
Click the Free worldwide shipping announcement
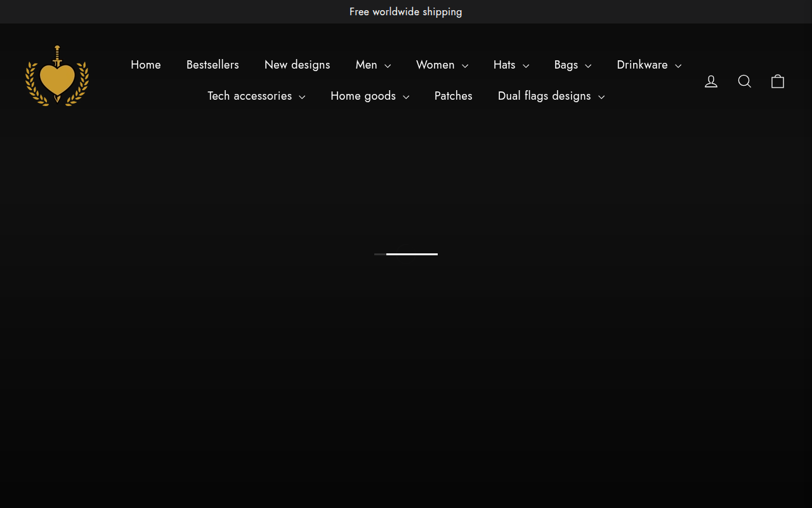tap(406, 11)
